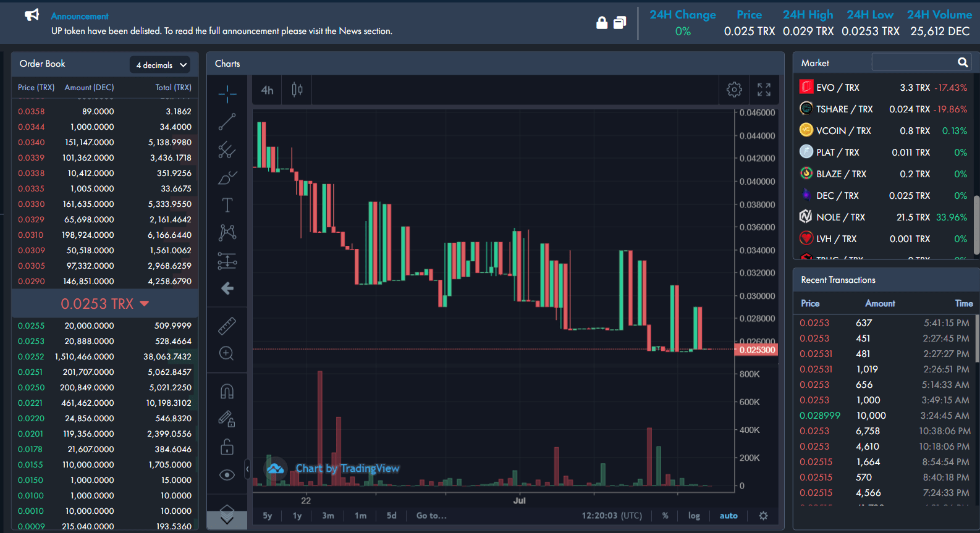Image resolution: width=980 pixels, height=533 pixels.
Task: Toggle auto scale on chart
Action: [x=729, y=516]
